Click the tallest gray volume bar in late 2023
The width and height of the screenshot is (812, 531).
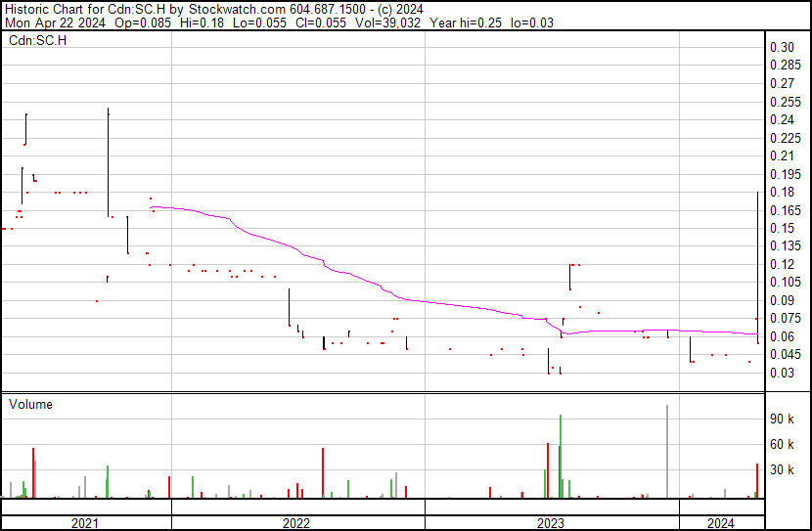tap(667, 451)
